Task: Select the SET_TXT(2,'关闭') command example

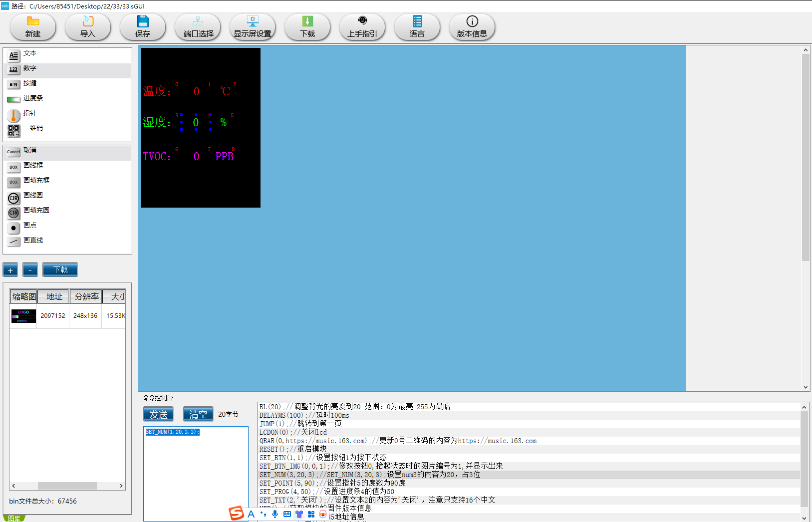Action: click(x=529, y=500)
